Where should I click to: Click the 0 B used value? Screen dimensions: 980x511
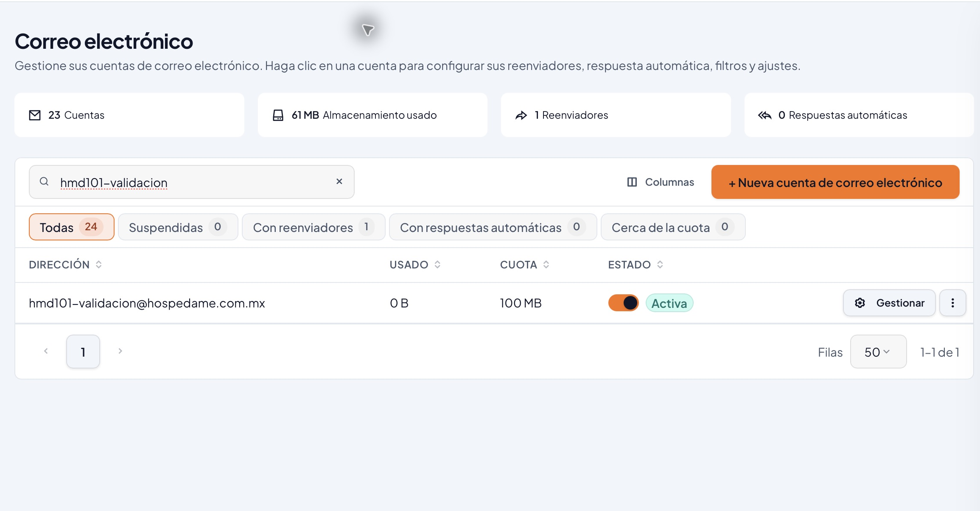[x=399, y=303]
